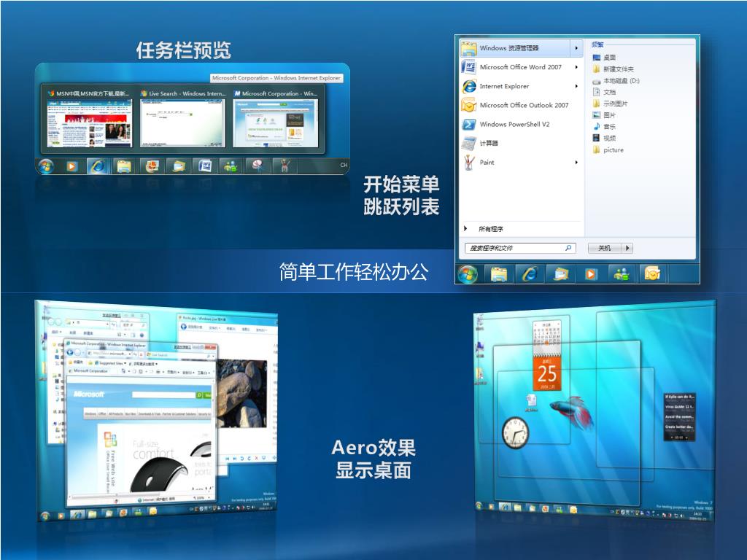Viewport: 747px width, 560px height.
Task: Open shutdown options arrow beside 关机
Action: point(627,248)
